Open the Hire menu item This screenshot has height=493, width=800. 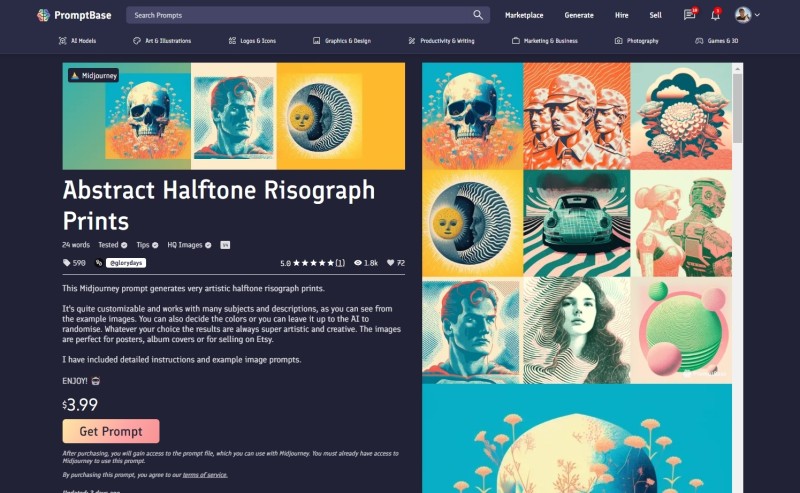(621, 15)
